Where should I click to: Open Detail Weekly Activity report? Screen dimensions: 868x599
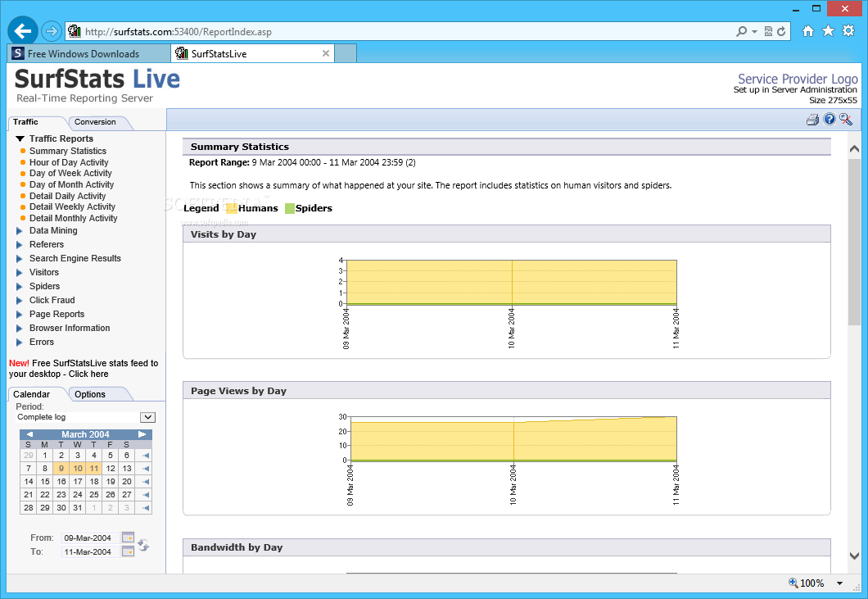(73, 206)
